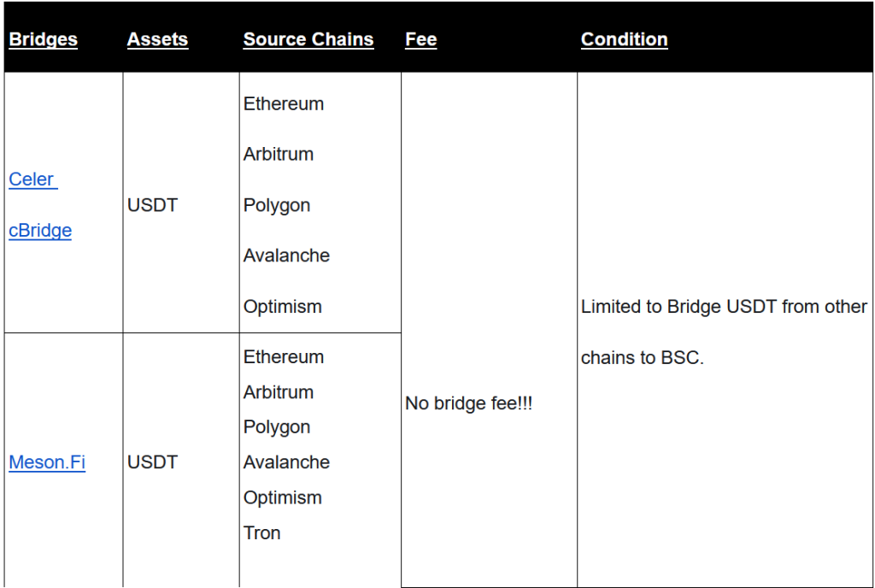Click USDT in the Celer cBridge row
The image size is (875, 588).
pyautogui.click(x=152, y=205)
